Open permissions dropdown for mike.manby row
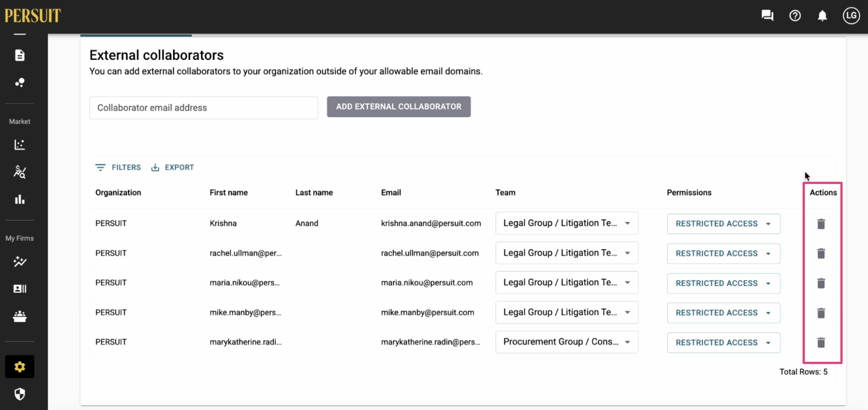The image size is (868, 410). (x=723, y=313)
